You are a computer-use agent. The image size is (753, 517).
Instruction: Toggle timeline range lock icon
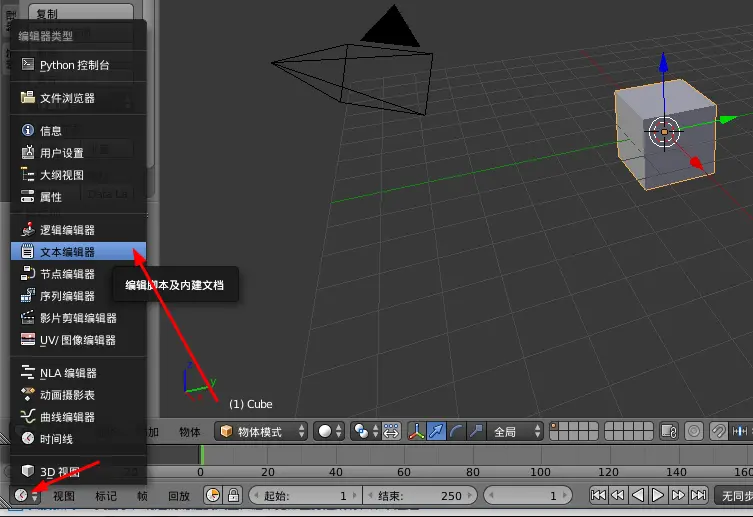(233, 495)
